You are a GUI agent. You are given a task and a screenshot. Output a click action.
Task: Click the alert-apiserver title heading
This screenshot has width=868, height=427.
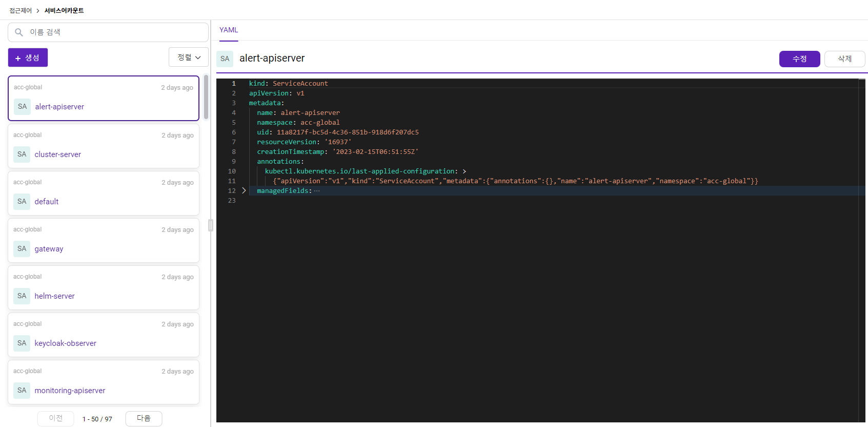pos(272,59)
